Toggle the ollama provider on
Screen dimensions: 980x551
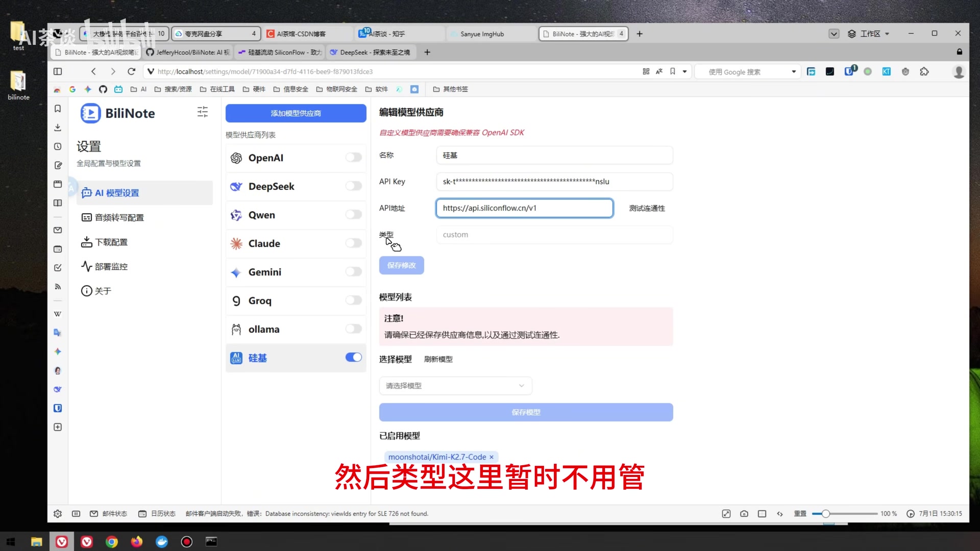[354, 329]
